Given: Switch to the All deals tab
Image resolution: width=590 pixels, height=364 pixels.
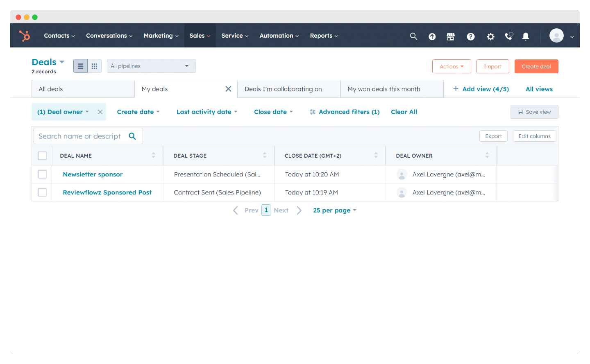Looking at the screenshot, I should click(x=83, y=89).
